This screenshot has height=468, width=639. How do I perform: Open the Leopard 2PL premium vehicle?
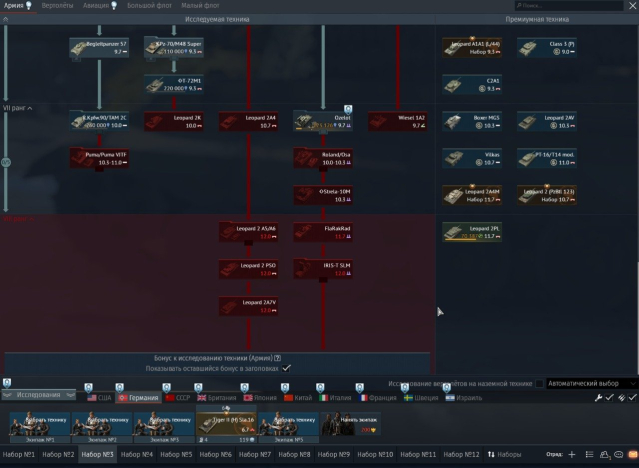click(x=472, y=232)
